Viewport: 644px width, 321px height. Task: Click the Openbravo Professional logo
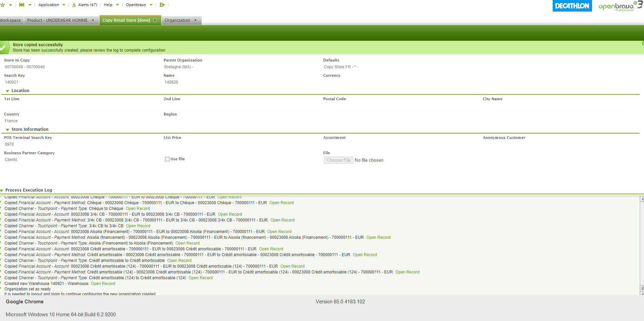coord(620,6)
